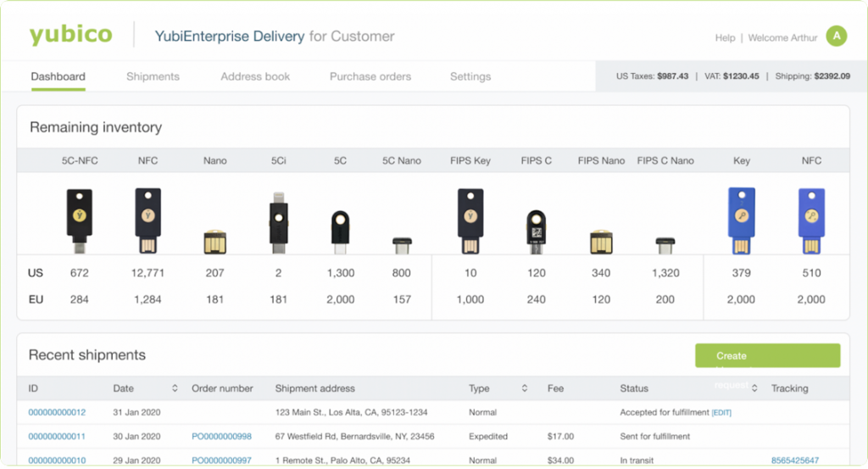
Task: Select the 5C key image
Action: 341,232
